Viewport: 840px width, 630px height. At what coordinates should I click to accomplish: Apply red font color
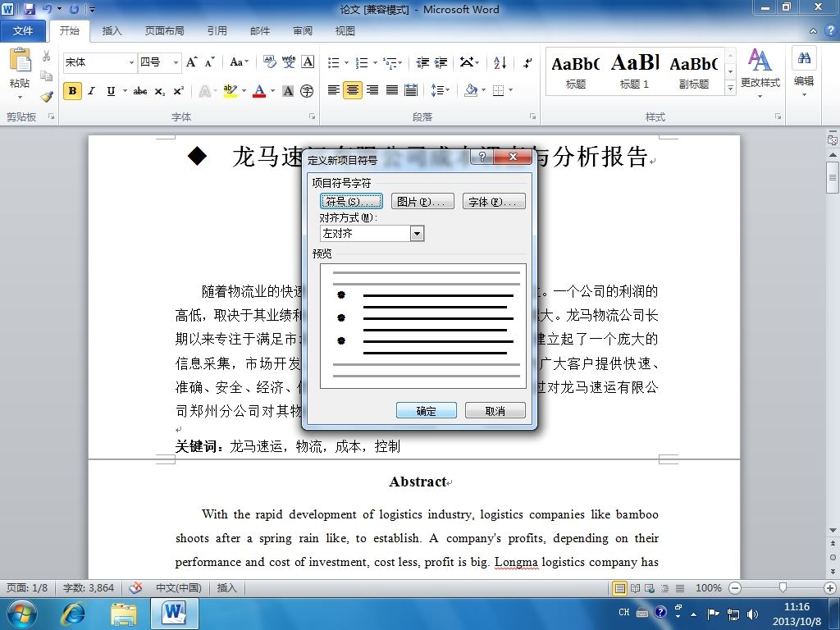[259, 90]
